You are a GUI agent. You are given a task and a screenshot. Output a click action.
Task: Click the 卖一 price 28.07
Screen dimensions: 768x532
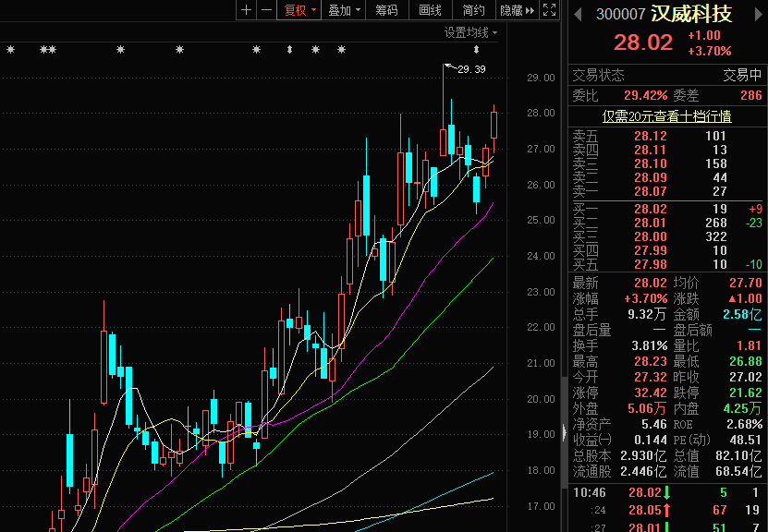(x=650, y=191)
